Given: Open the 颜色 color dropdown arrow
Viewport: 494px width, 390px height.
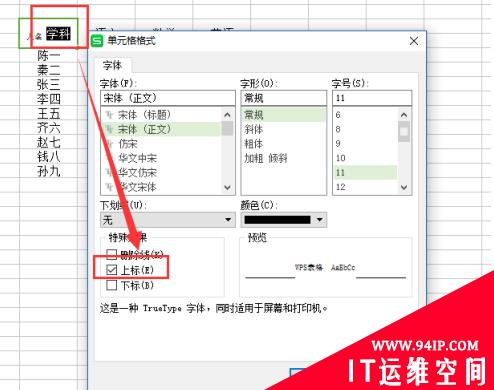Looking at the screenshot, I should [320, 220].
